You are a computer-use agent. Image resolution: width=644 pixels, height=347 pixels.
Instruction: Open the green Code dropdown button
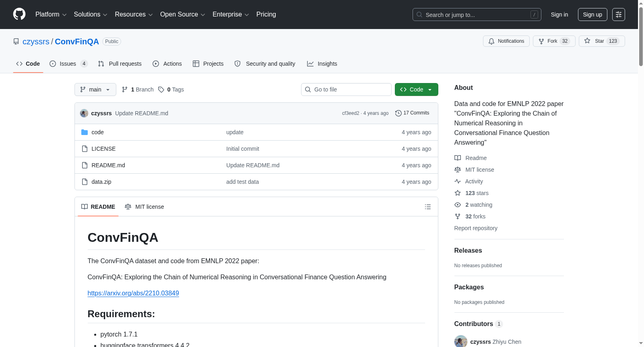(417, 89)
